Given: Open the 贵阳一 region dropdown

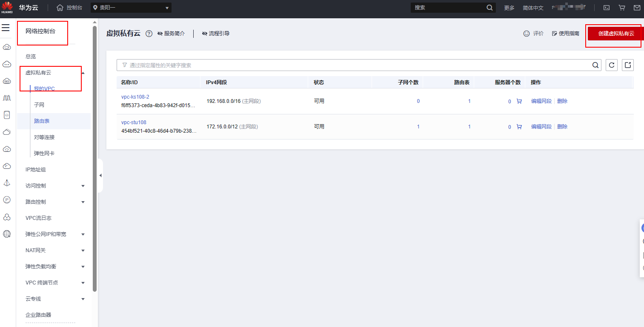Looking at the screenshot, I should [131, 8].
